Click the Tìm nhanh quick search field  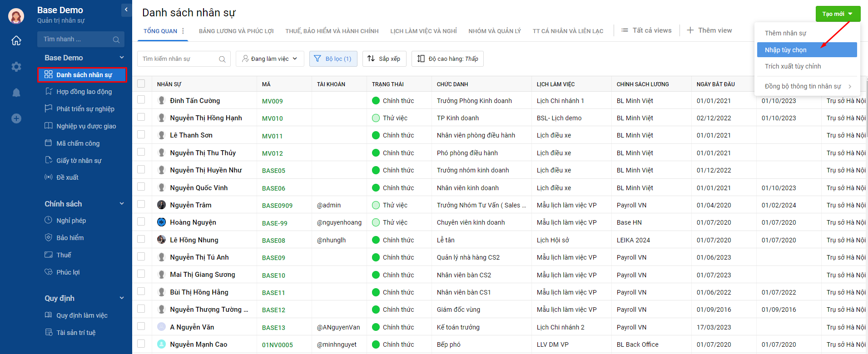81,39
